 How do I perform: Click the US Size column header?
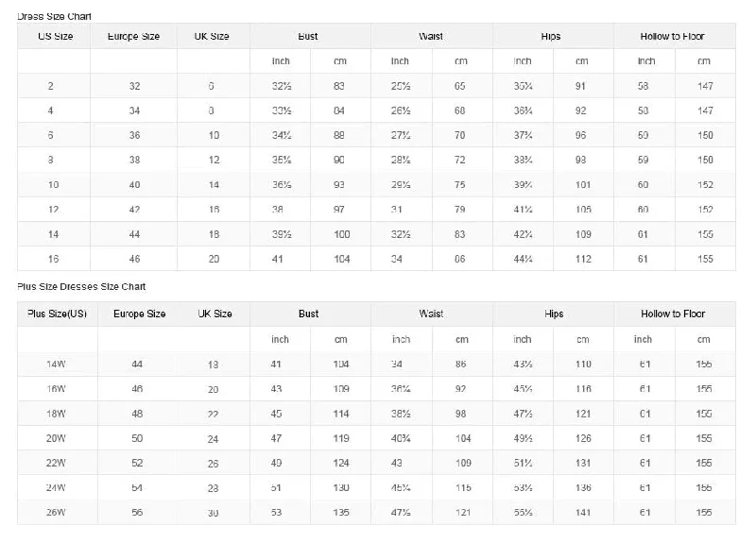coord(55,36)
